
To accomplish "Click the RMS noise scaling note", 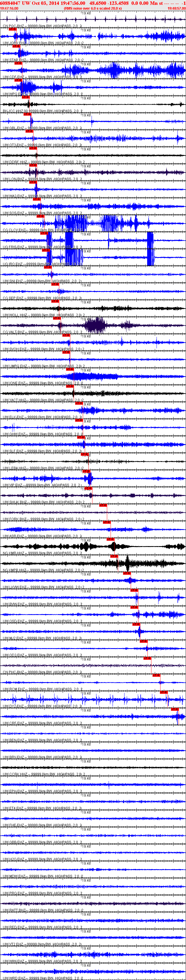I will pos(93,8).
